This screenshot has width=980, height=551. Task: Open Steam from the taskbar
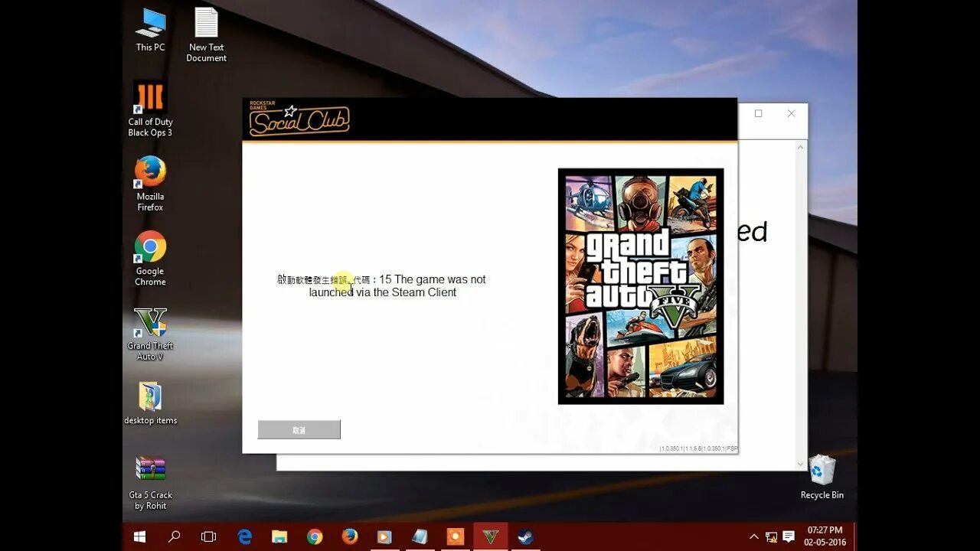pos(525,536)
